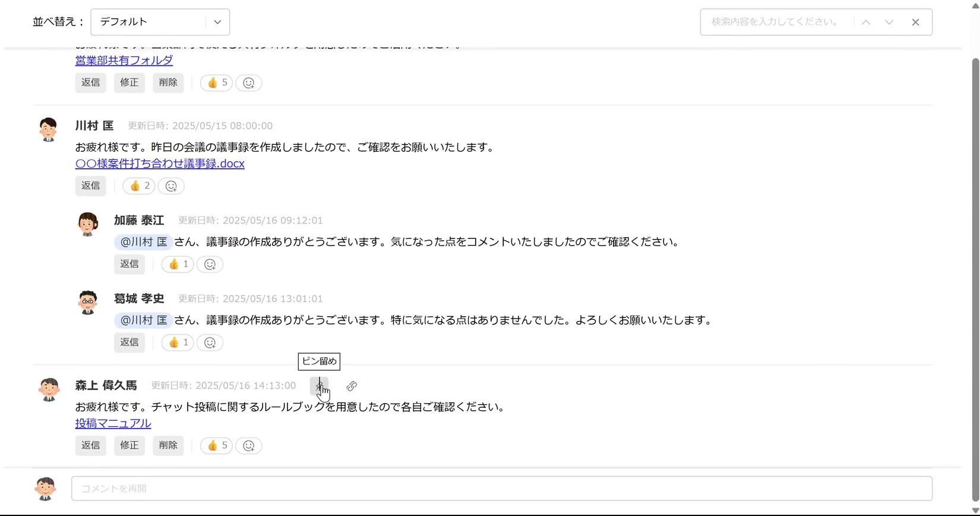Add emoji reaction to 葛城 孝史's reply
The height and width of the screenshot is (516, 980).
[x=210, y=343]
